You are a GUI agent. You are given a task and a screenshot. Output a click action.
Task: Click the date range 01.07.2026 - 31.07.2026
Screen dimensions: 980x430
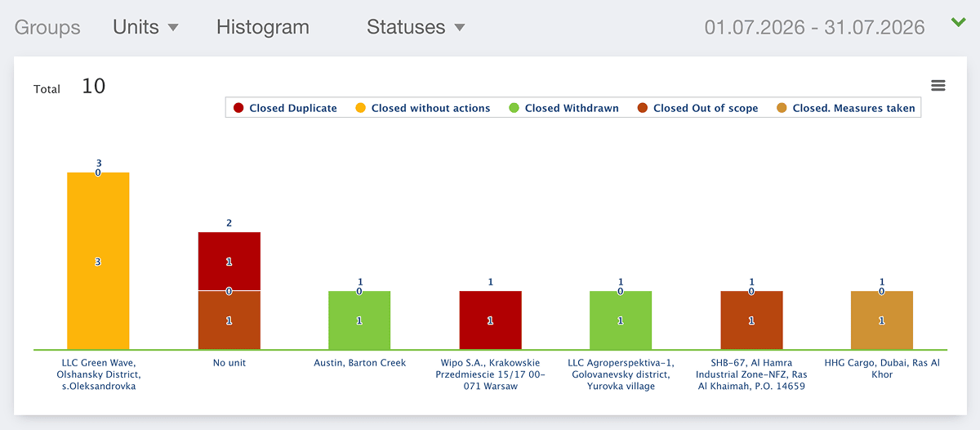(x=814, y=27)
